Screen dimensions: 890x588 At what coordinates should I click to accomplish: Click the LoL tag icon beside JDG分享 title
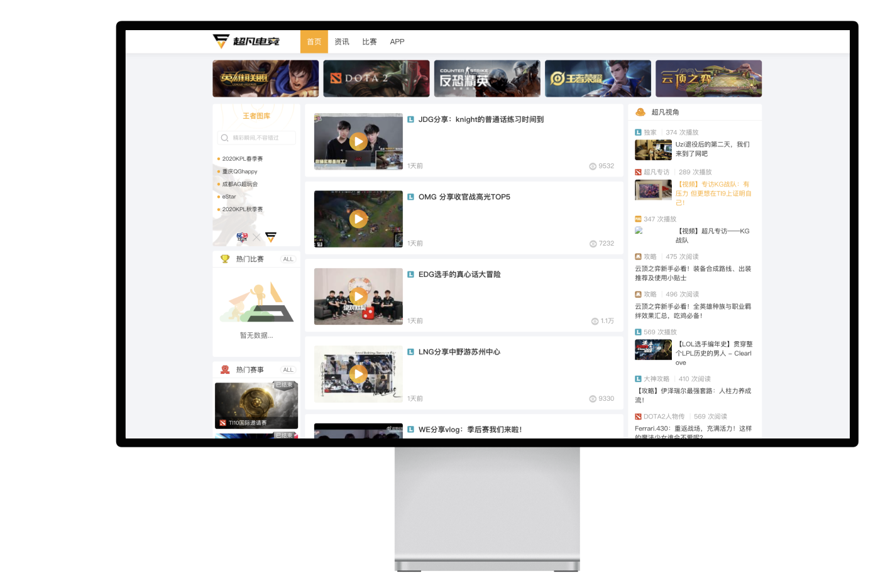410,119
